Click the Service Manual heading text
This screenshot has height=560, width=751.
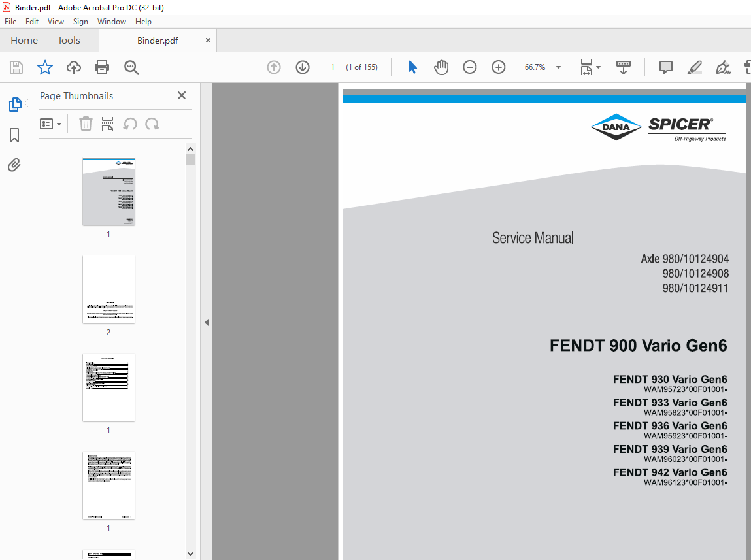click(x=533, y=238)
